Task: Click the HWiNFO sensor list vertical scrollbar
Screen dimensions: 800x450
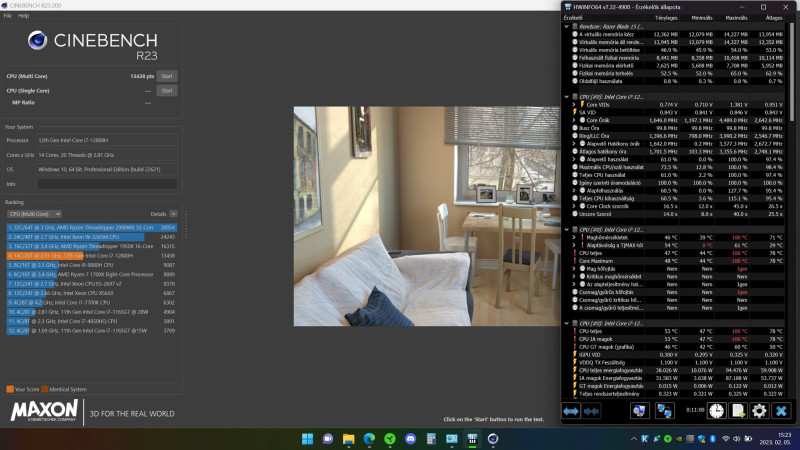Action: (x=791, y=71)
